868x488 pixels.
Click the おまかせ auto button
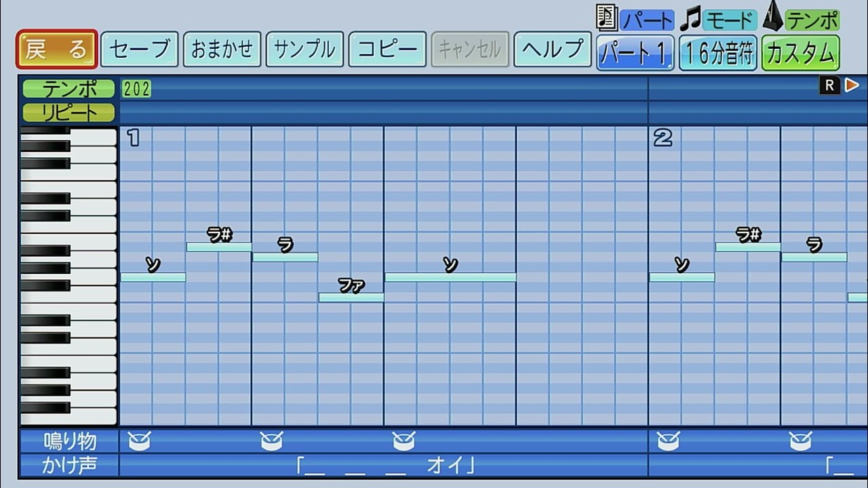pos(222,49)
